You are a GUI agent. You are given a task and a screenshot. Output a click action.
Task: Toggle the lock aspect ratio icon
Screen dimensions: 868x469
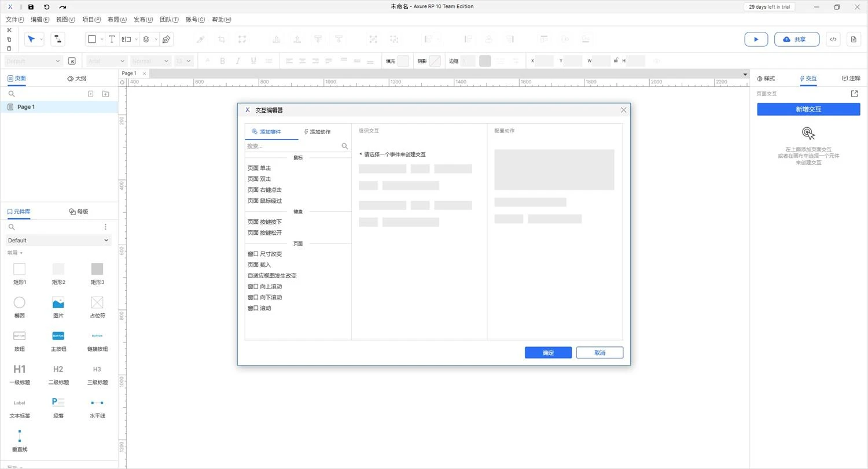click(616, 60)
